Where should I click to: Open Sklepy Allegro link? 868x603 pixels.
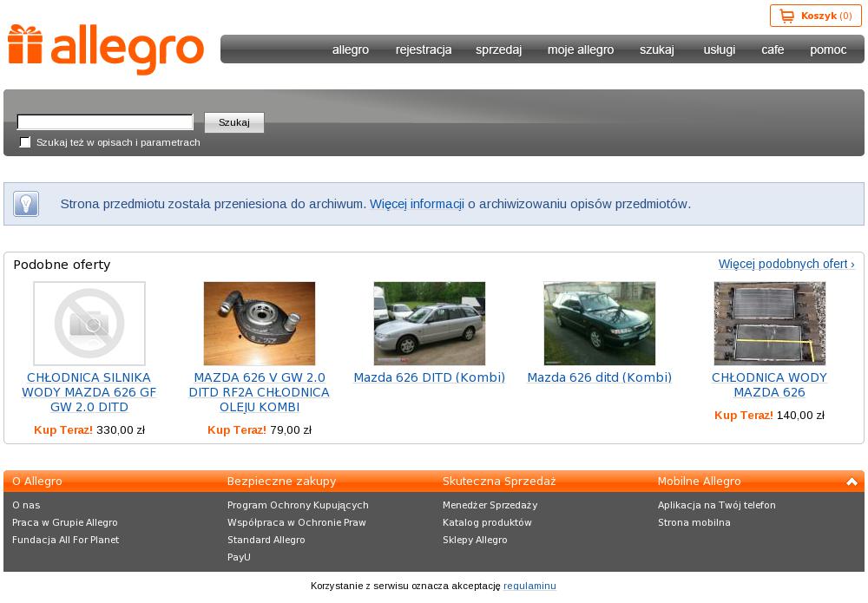(x=475, y=540)
